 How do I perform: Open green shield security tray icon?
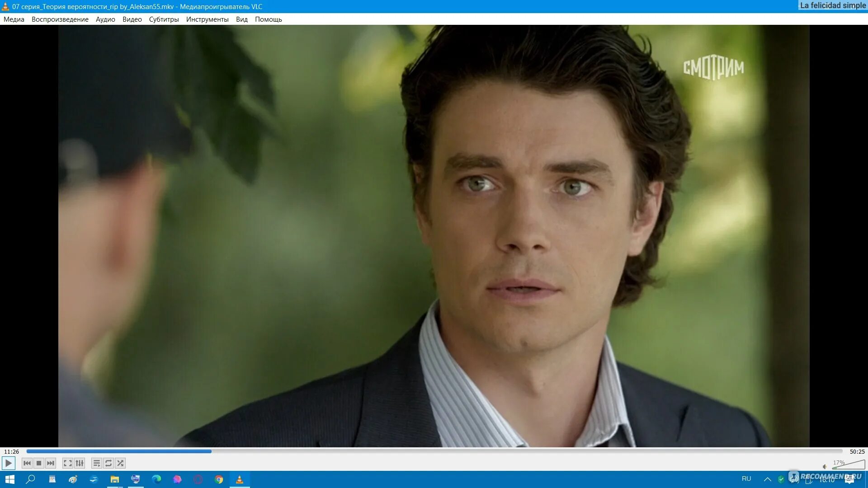(781, 479)
